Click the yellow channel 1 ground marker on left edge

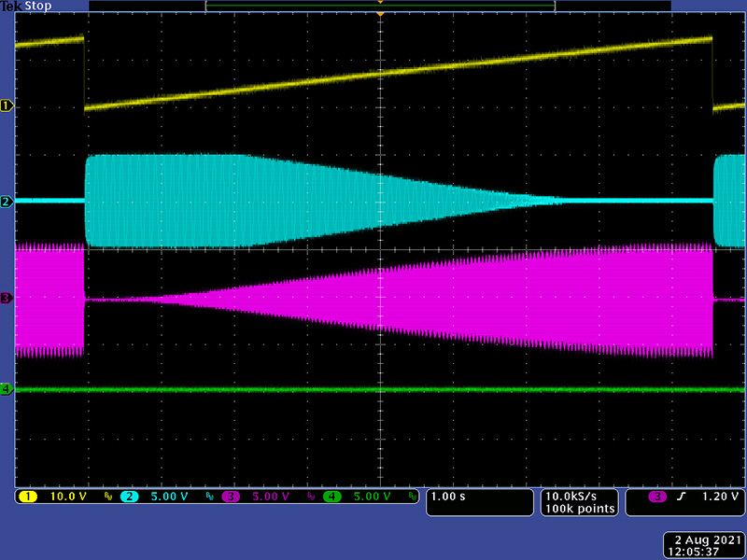(x=7, y=106)
